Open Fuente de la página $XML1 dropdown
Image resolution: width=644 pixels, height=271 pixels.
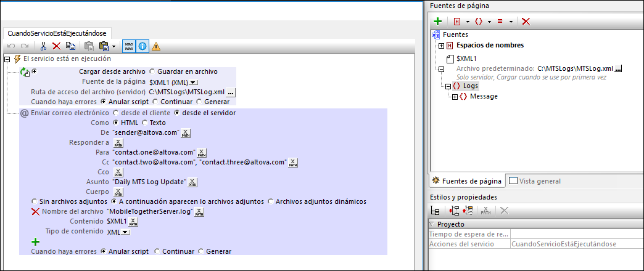point(194,82)
